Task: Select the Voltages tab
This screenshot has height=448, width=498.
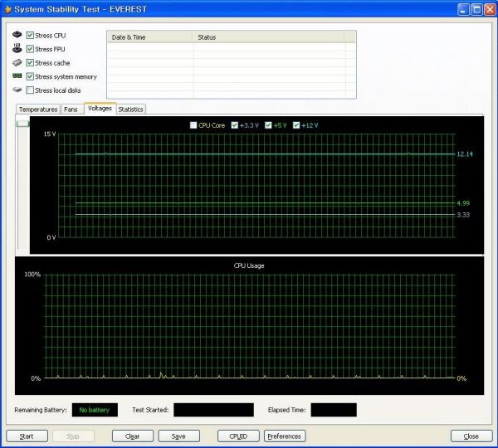Action: click(x=100, y=109)
